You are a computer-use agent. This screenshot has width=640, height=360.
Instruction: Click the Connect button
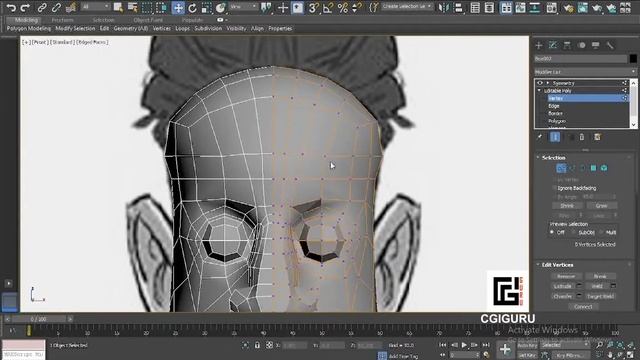pos(583,307)
